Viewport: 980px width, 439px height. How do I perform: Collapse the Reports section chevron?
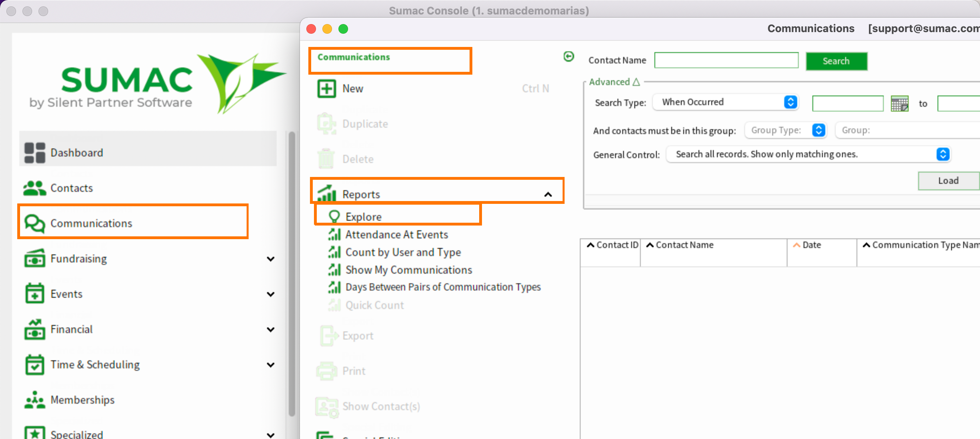point(548,195)
